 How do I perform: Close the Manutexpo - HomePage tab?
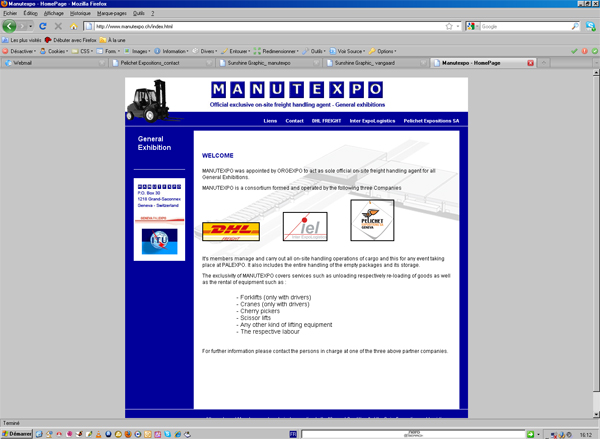tap(530, 63)
